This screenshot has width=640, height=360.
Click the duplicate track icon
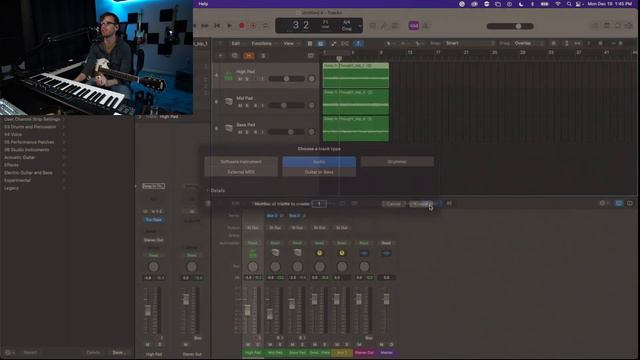click(x=235, y=56)
